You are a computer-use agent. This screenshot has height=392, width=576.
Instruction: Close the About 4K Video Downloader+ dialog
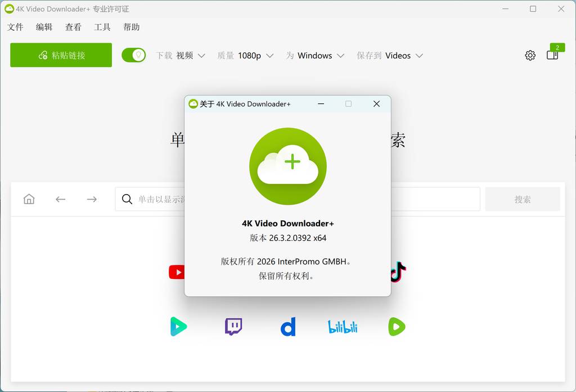(x=376, y=104)
